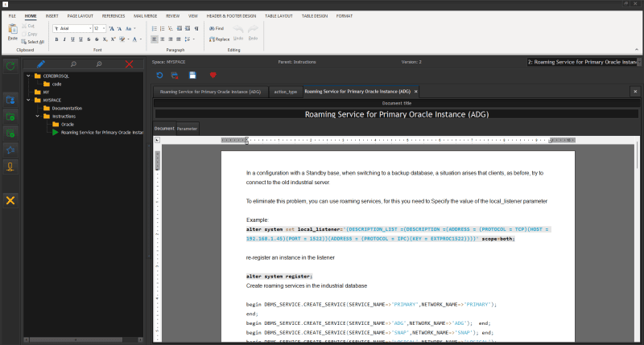The height and width of the screenshot is (345, 644).
Task: Open the MAIL MERGE ribbon tab
Action: pos(146,16)
